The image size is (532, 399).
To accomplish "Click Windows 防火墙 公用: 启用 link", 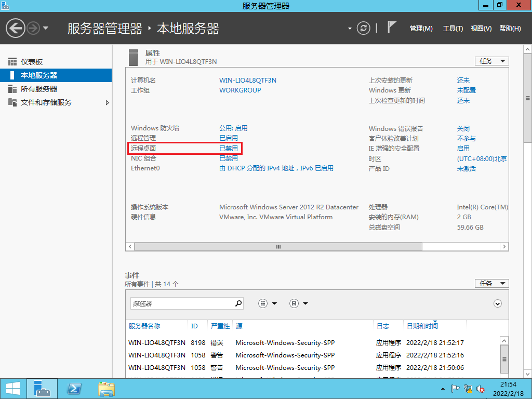I will pyautogui.click(x=233, y=128).
